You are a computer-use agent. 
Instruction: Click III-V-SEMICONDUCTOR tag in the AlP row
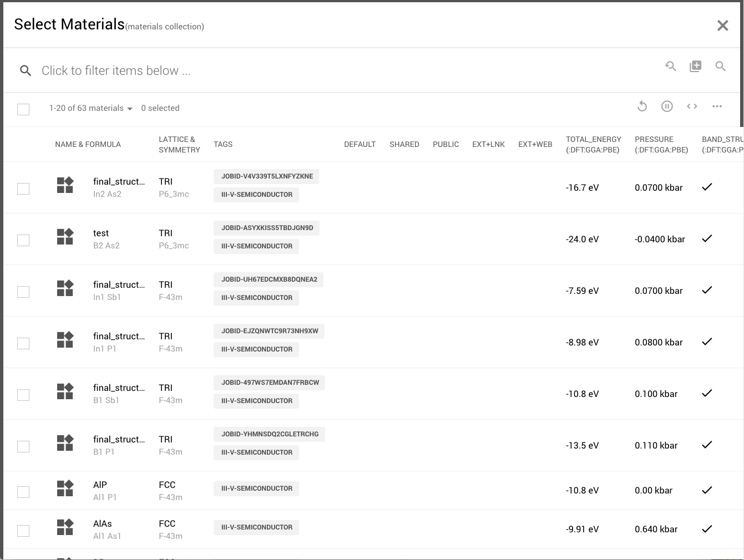[x=256, y=488]
